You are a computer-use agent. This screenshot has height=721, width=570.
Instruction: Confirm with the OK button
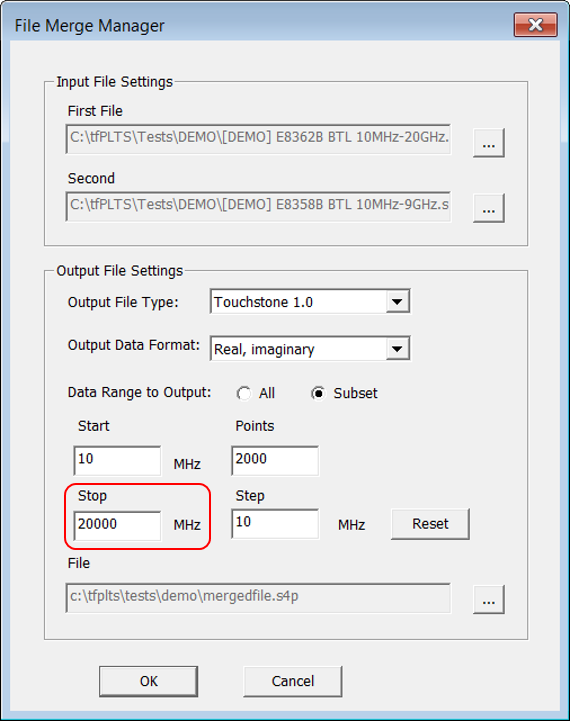click(x=148, y=681)
